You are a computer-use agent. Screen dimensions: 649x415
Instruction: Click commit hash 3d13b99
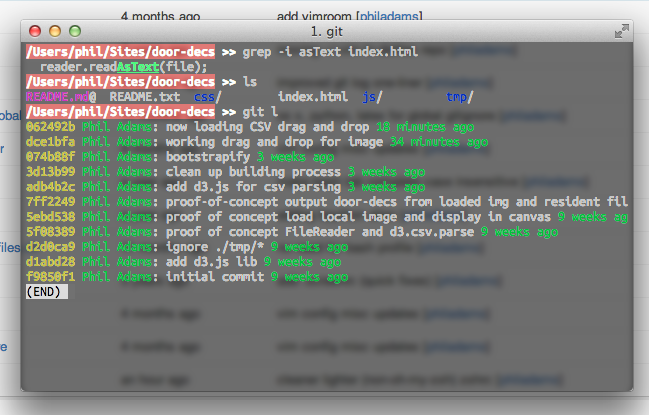[x=50, y=172]
